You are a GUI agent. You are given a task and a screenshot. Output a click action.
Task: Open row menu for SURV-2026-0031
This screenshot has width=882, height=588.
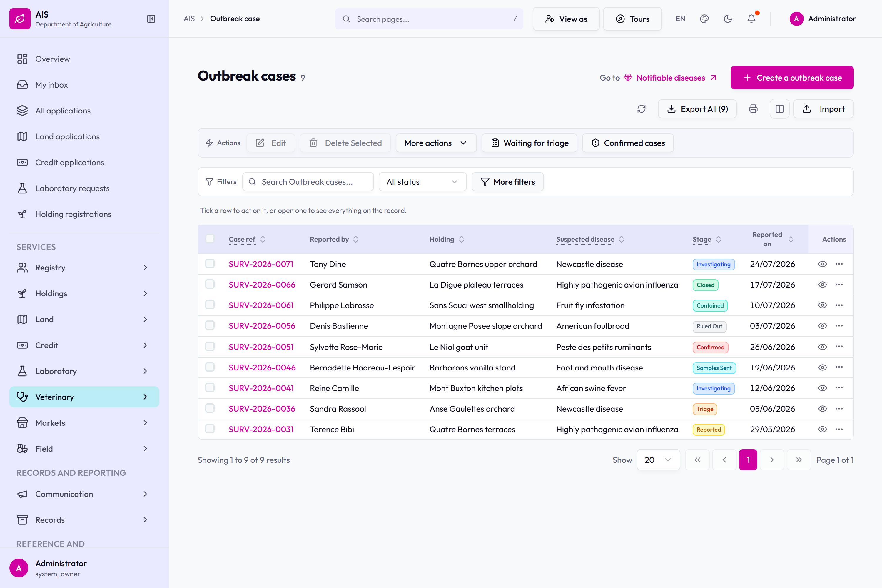839,429
